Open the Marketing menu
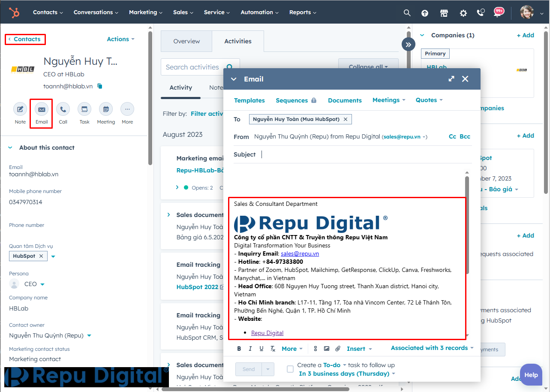The height and width of the screenshot is (392, 550). 146,12
